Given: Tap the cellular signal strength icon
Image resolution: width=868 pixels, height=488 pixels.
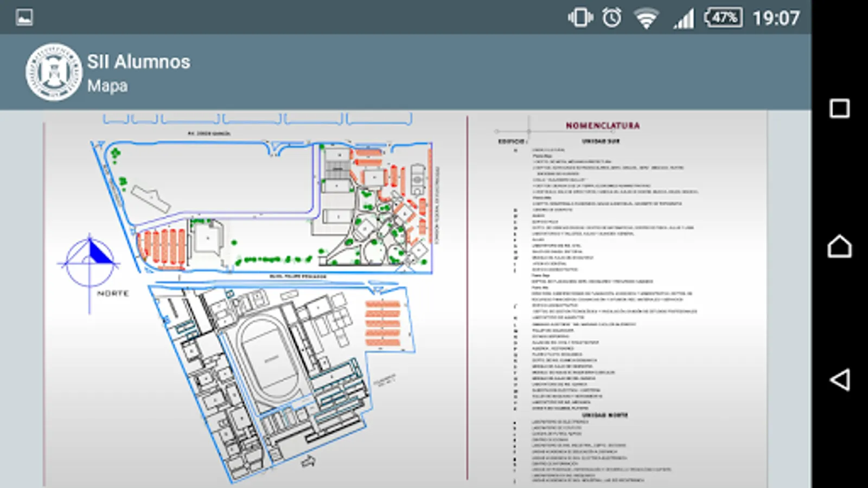Looking at the screenshot, I should point(684,19).
